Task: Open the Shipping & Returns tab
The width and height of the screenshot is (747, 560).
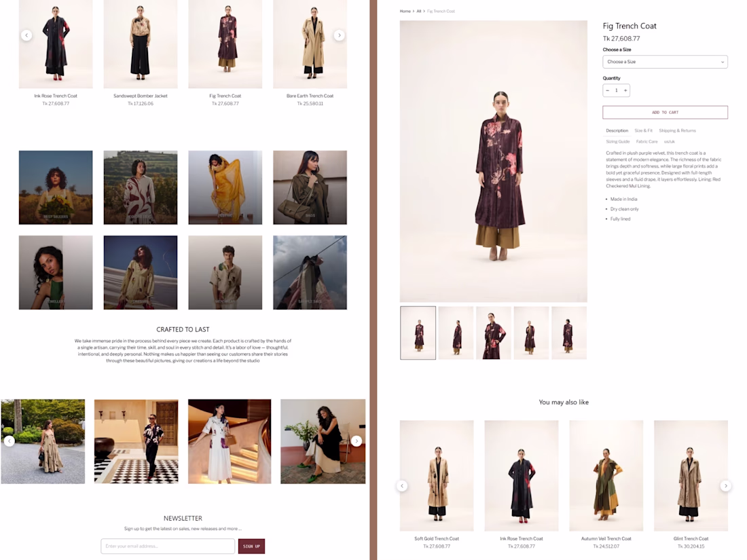Action: (x=678, y=130)
